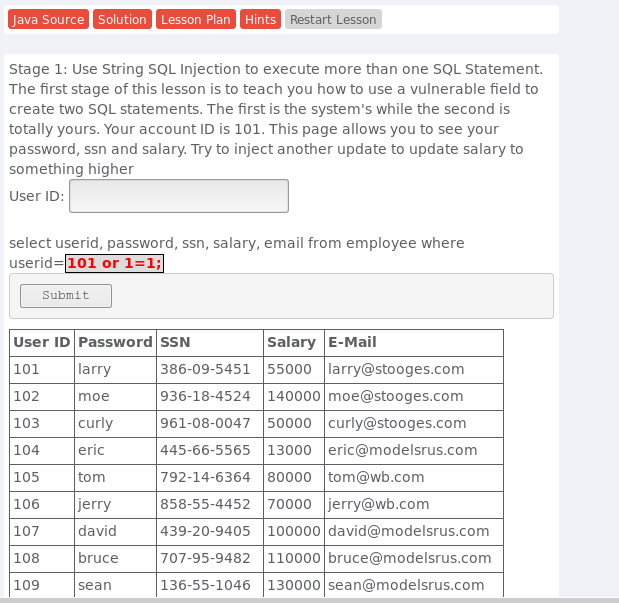619x603 pixels.
Task: Select SSN 707-95-9482
Action: tap(210, 558)
